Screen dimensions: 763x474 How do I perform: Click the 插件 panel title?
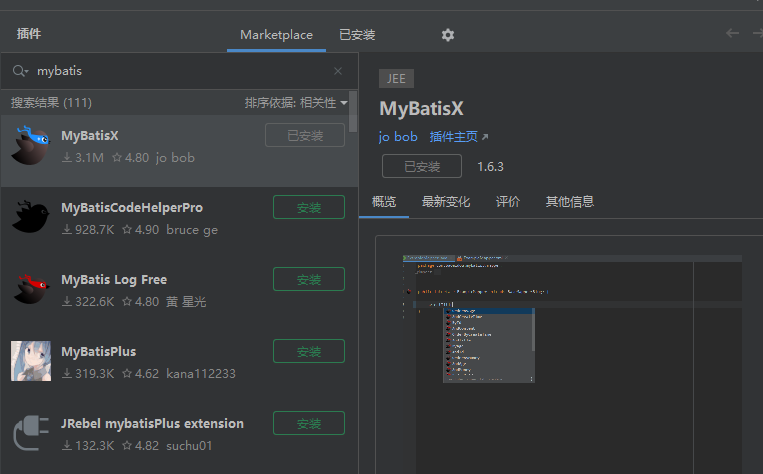pos(29,34)
